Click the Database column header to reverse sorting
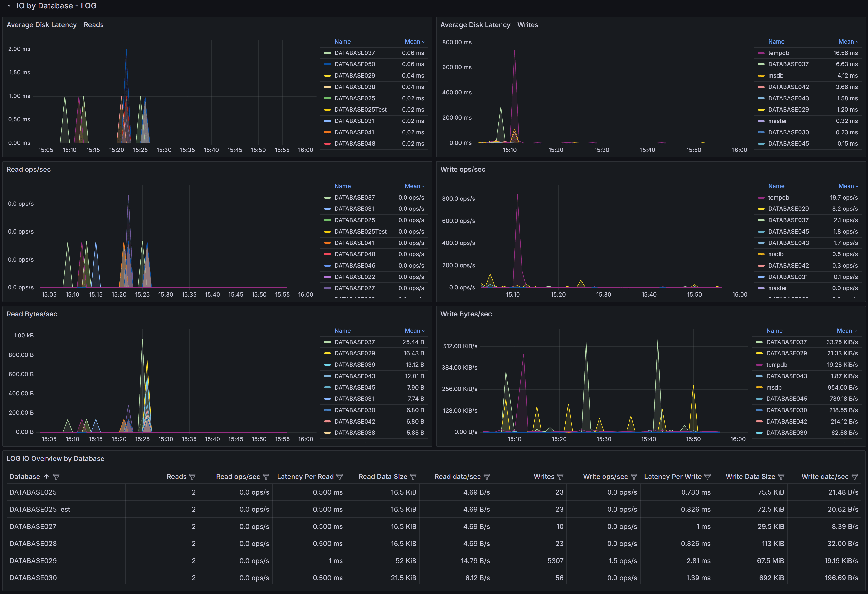The width and height of the screenshot is (868, 594). tap(25, 476)
